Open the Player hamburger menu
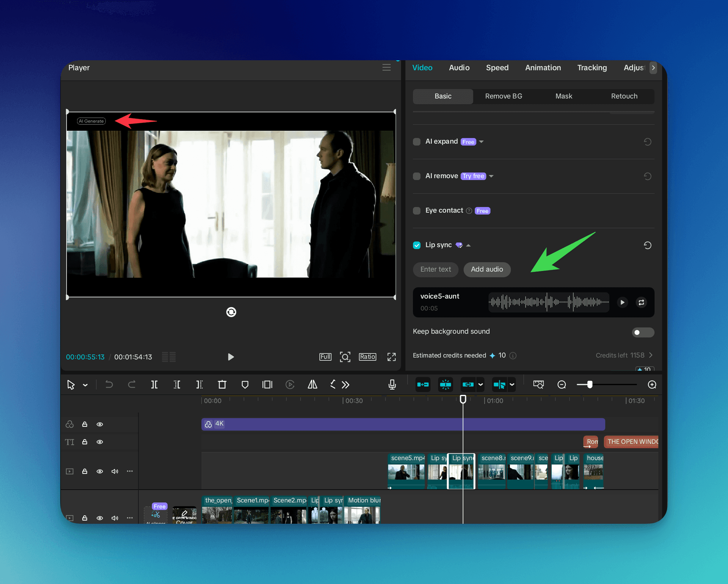 (x=386, y=67)
